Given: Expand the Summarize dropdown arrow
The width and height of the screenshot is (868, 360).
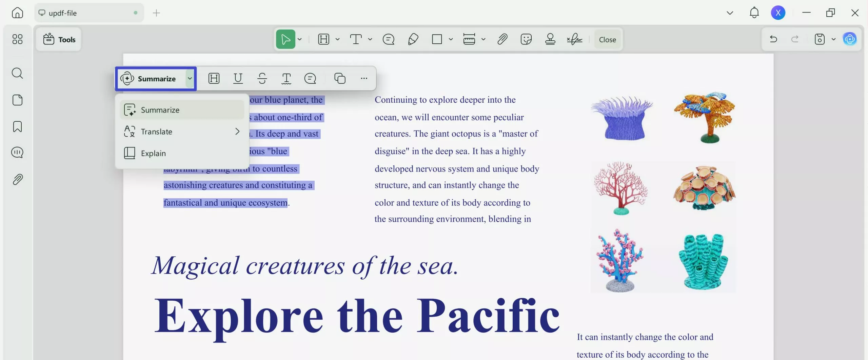Looking at the screenshot, I should [x=190, y=78].
